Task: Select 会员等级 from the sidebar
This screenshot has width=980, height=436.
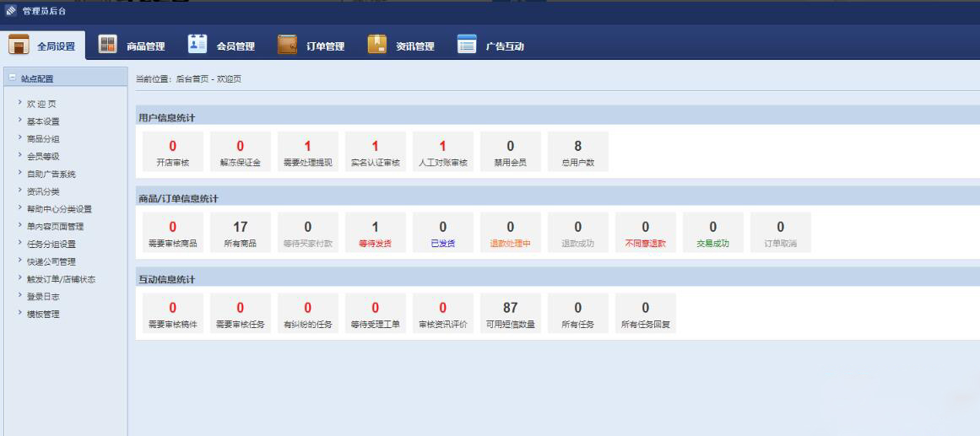Action: pyautogui.click(x=44, y=156)
